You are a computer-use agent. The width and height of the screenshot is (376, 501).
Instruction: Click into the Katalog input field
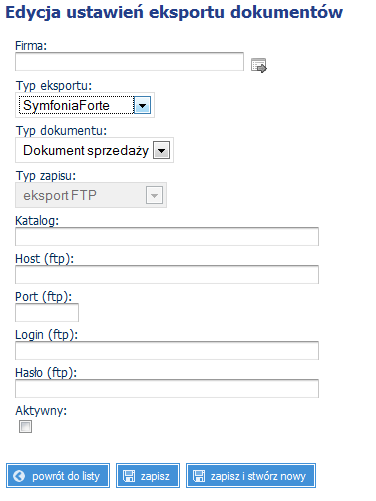167,237
